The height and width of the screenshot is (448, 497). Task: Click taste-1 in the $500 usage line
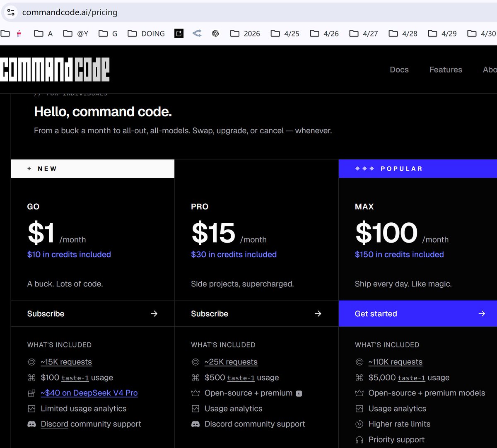click(x=241, y=378)
